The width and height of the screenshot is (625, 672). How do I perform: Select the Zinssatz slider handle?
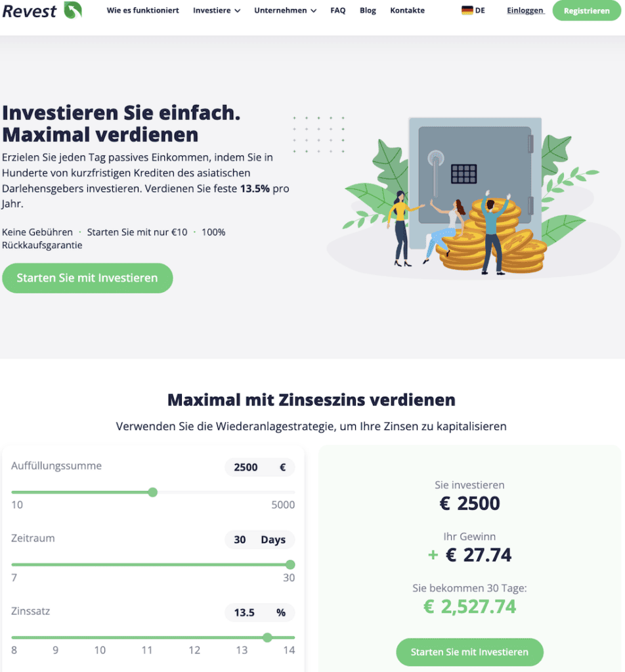(267, 637)
